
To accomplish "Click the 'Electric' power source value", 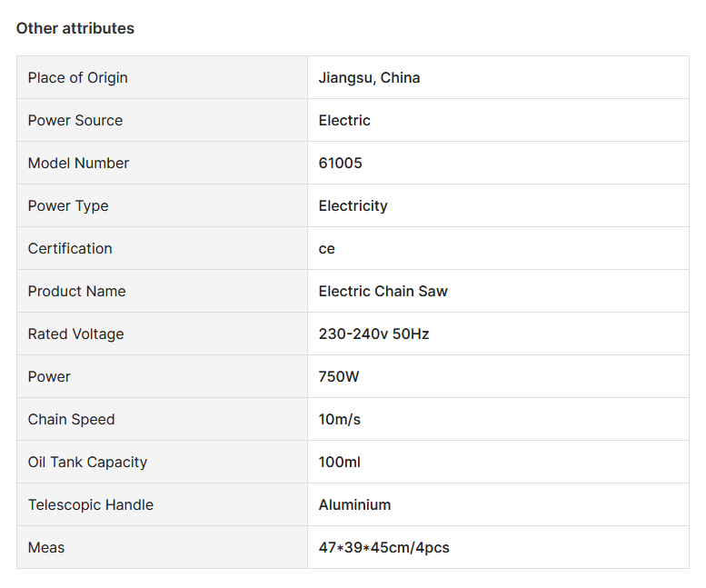I will click(x=344, y=120).
